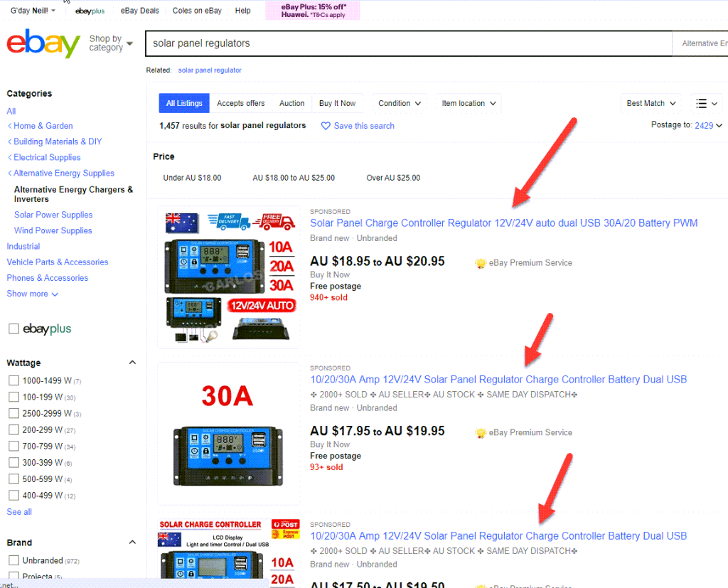
Task: Open eBay Deals in top bar
Action: tap(140, 11)
